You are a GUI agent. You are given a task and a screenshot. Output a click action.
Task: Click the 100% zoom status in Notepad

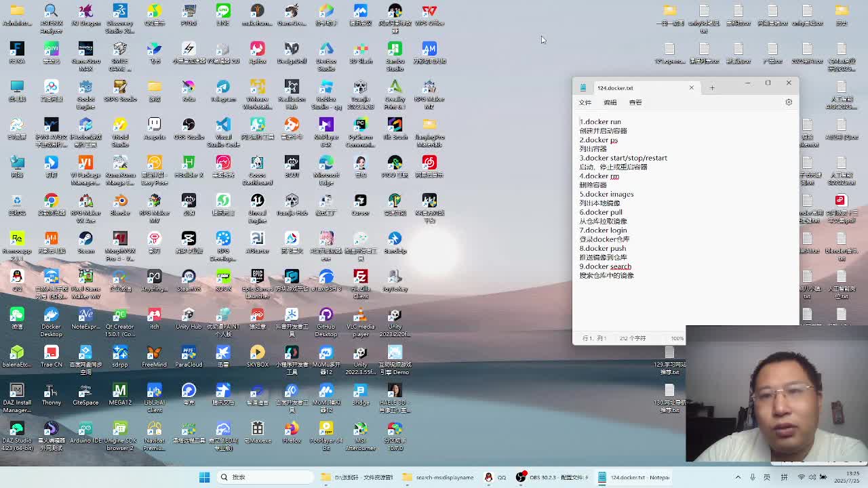[677, 338]
